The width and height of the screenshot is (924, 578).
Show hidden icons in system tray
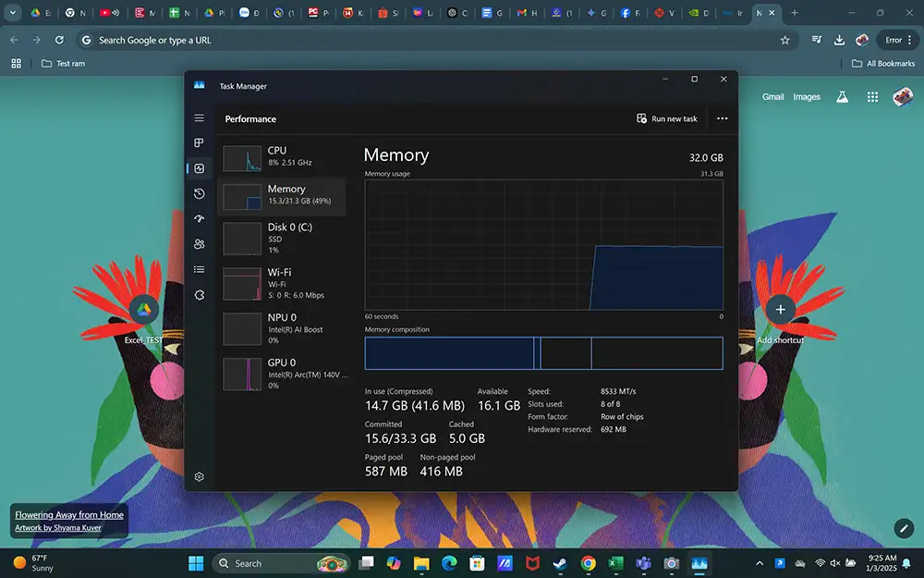click(760, 563)
